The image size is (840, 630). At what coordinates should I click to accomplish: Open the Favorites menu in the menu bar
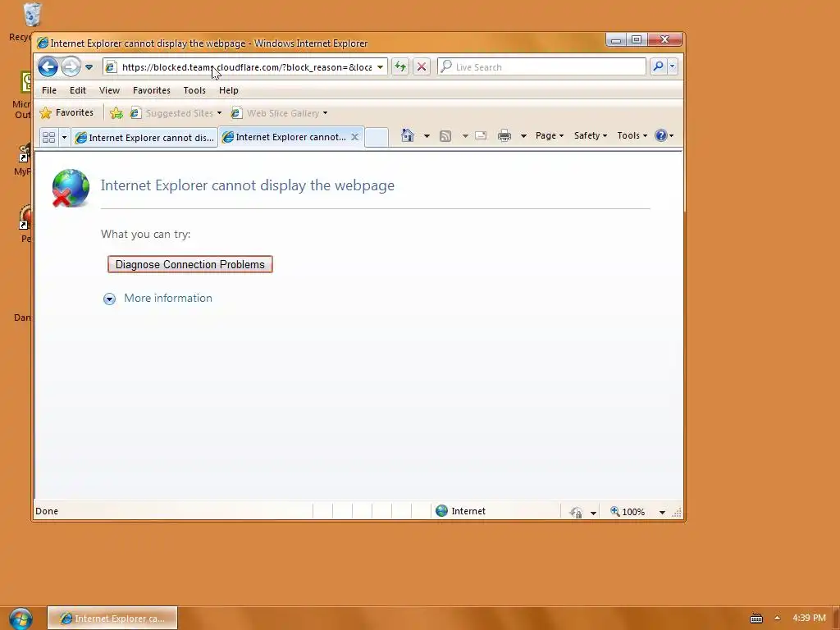(x=152, y=90)
